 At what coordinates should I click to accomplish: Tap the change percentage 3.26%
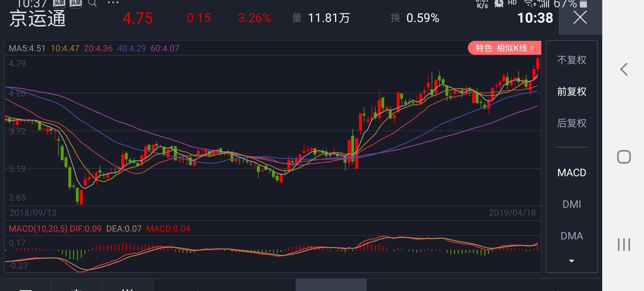(254, 18)
